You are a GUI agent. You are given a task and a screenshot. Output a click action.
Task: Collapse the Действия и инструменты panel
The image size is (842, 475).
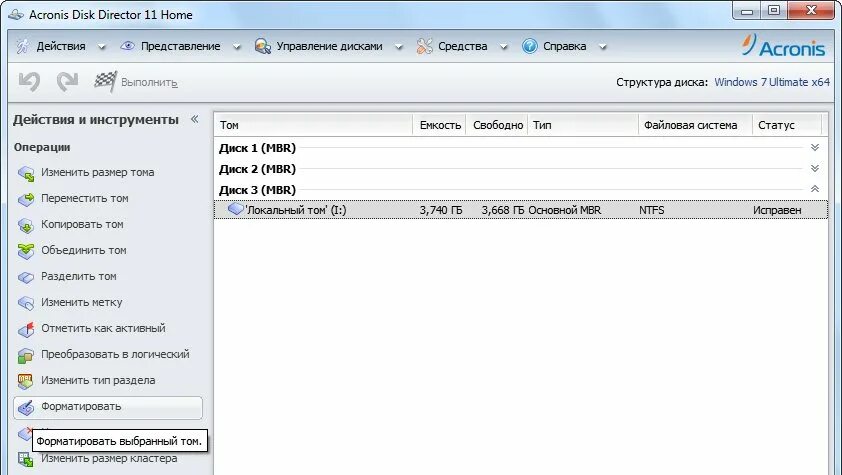pyautogui.click(x=194, y=119)
